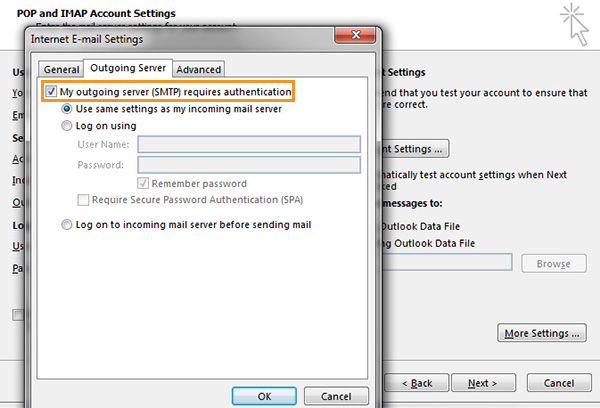Viewport: 600px width, 408px height.
Task: Go Back in account wizard
Action: point(416,383)
